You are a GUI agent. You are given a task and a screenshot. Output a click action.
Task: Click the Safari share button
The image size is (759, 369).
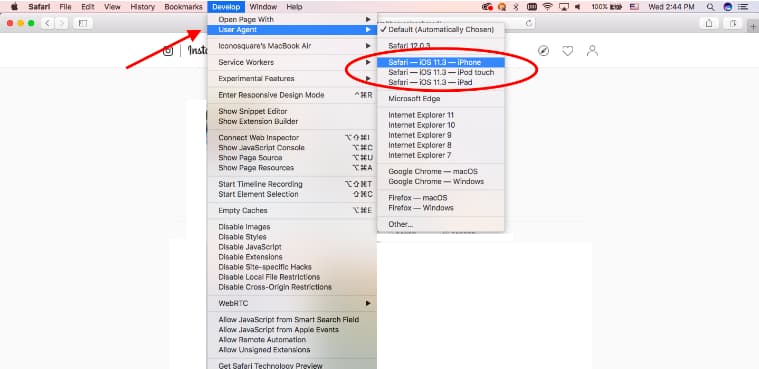point(709,23)
